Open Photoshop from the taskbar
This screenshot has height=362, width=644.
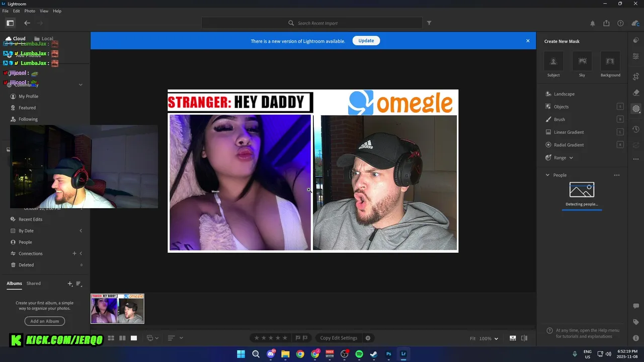388,354
